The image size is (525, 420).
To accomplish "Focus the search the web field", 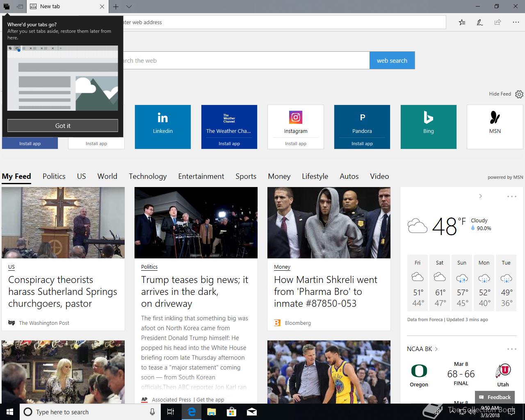I will [x=246, y=60].
